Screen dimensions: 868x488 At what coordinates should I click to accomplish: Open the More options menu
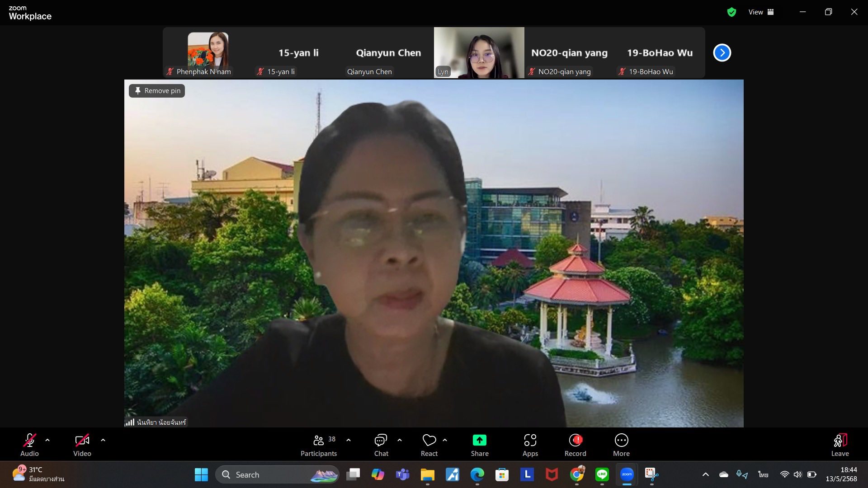point(621,445)
